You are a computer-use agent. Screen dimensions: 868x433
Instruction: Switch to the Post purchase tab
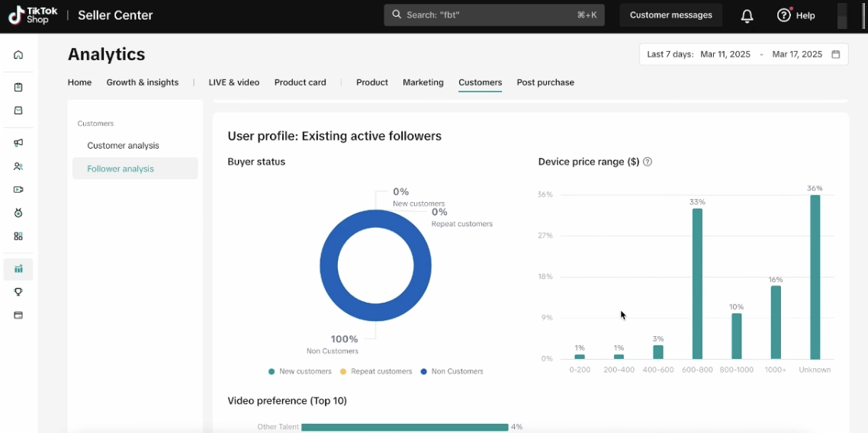[545, 82]
